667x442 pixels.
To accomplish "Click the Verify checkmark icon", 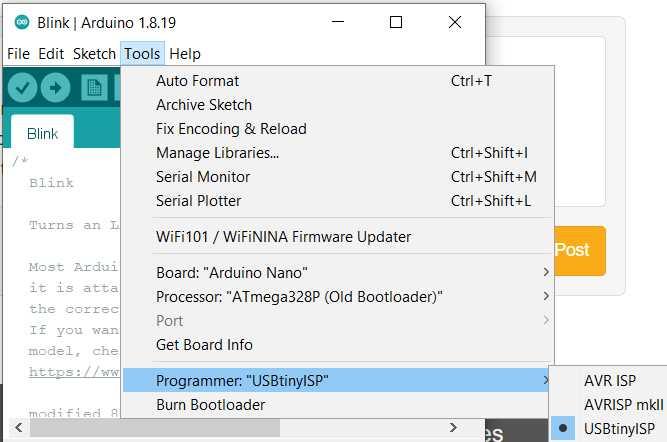I will pos(23,88).
